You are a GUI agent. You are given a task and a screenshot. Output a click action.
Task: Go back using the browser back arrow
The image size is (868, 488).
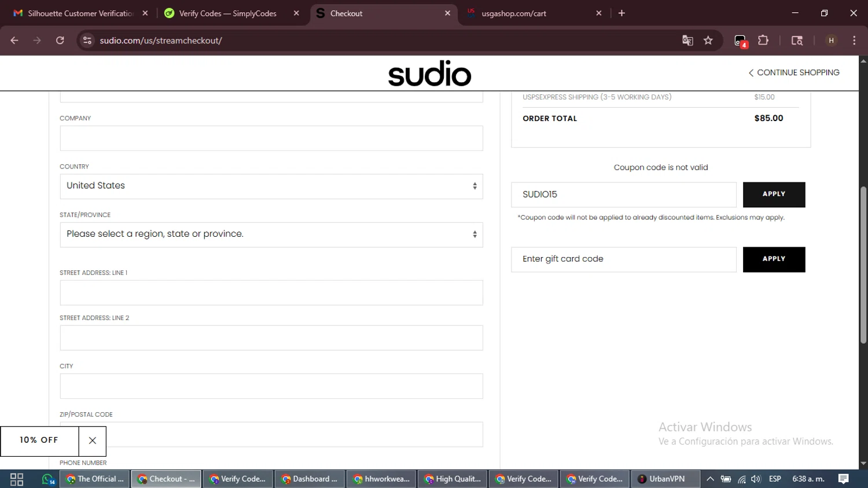point(14,41)
